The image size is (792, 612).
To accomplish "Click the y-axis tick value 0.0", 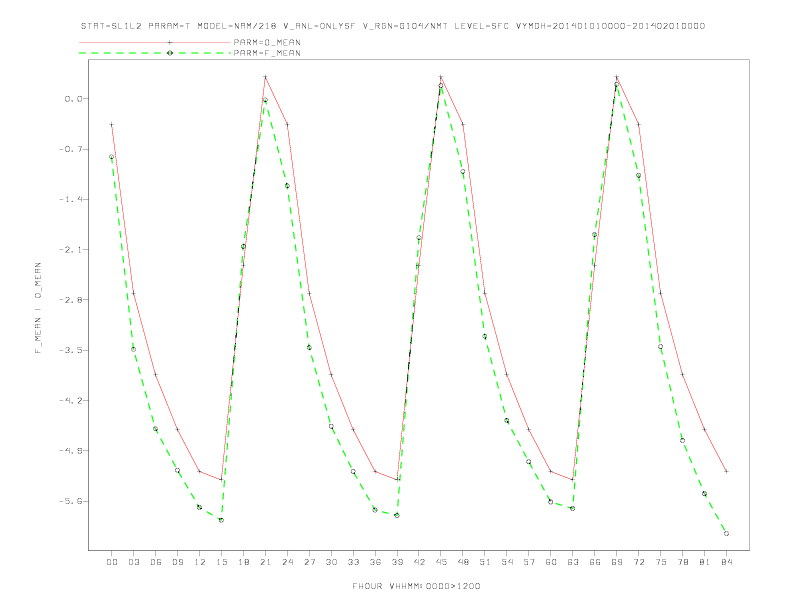I will [x=73, y=99].
